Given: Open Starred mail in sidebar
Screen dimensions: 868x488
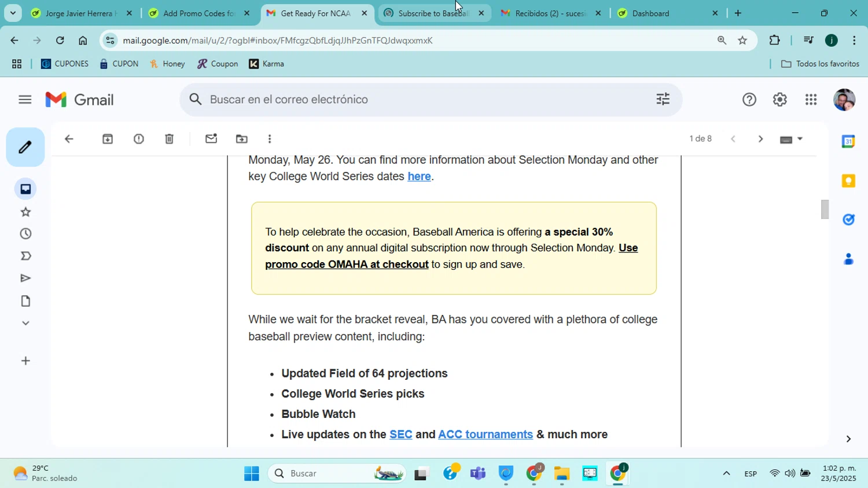Looking at the screenshot, I should click(x=25, y=212).
